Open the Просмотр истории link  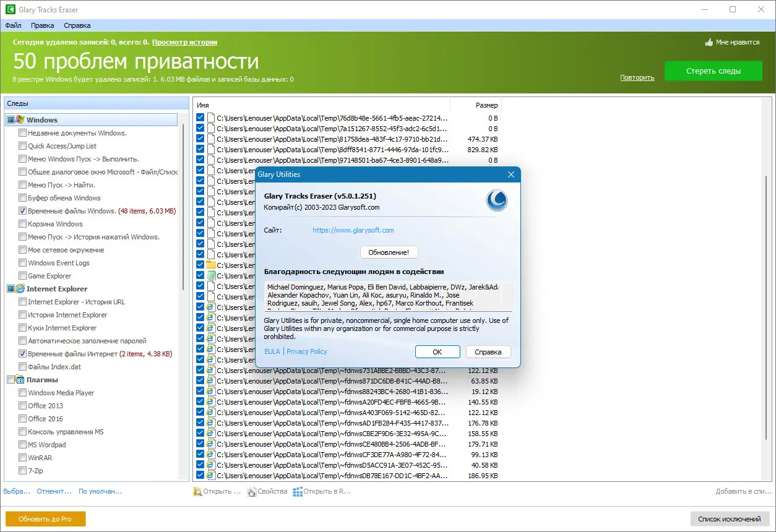184,42
